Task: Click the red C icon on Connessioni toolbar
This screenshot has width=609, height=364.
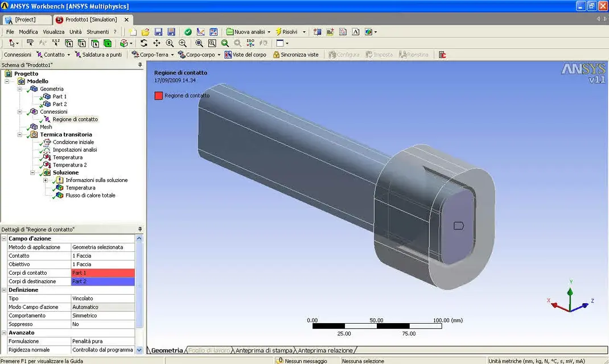Action: pos(442,55)
